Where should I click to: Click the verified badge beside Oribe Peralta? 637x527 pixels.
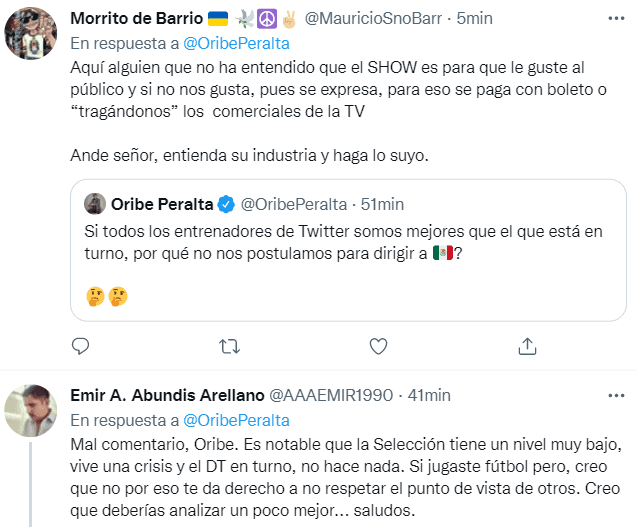(227, 204)
